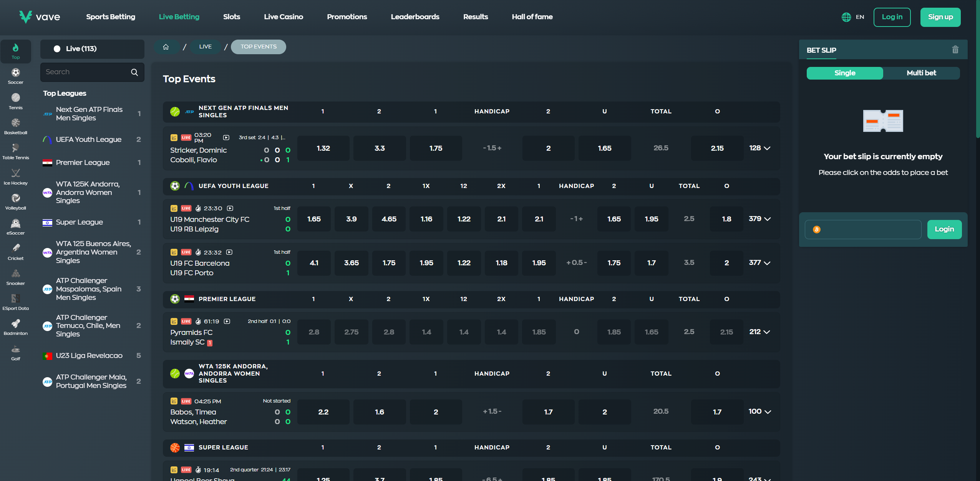Open U23 Liga Revelacao league

coord(92,356)
